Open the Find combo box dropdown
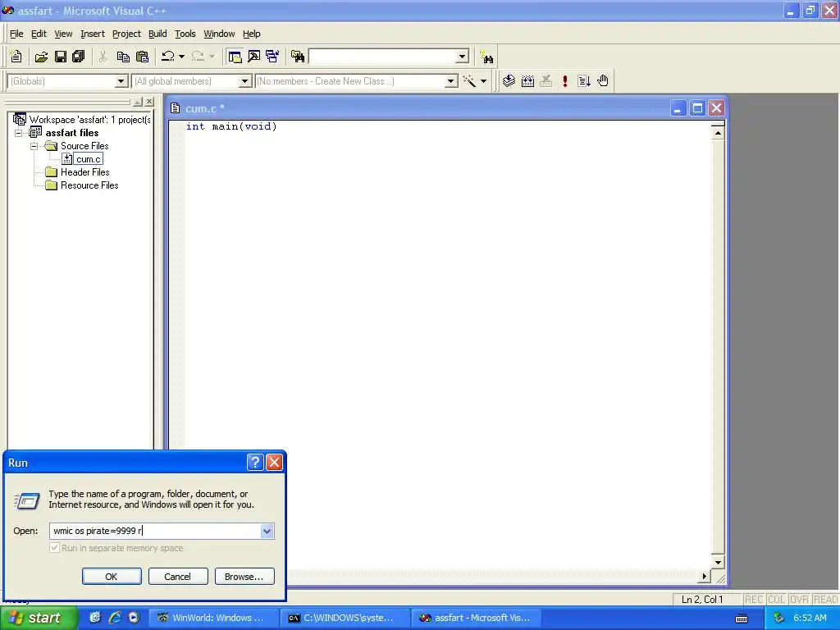The height and width of the screenshot is (630, 840). [463, 57]
